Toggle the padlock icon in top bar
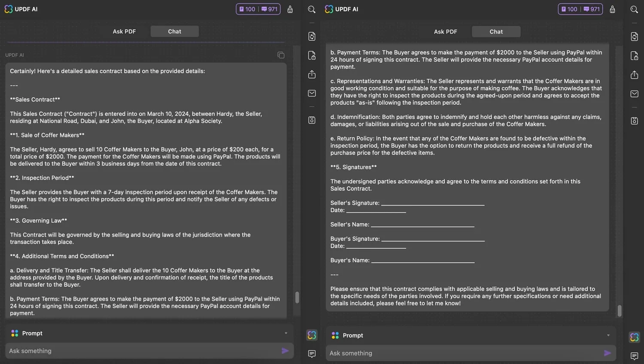Screen dimensions: 644x364 click(x=290, y=9)
